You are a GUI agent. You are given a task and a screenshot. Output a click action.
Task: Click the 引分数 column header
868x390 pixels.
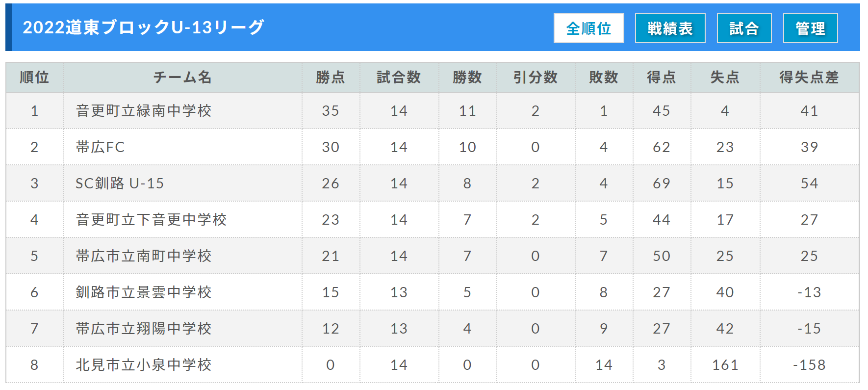(x=536, y=78)
